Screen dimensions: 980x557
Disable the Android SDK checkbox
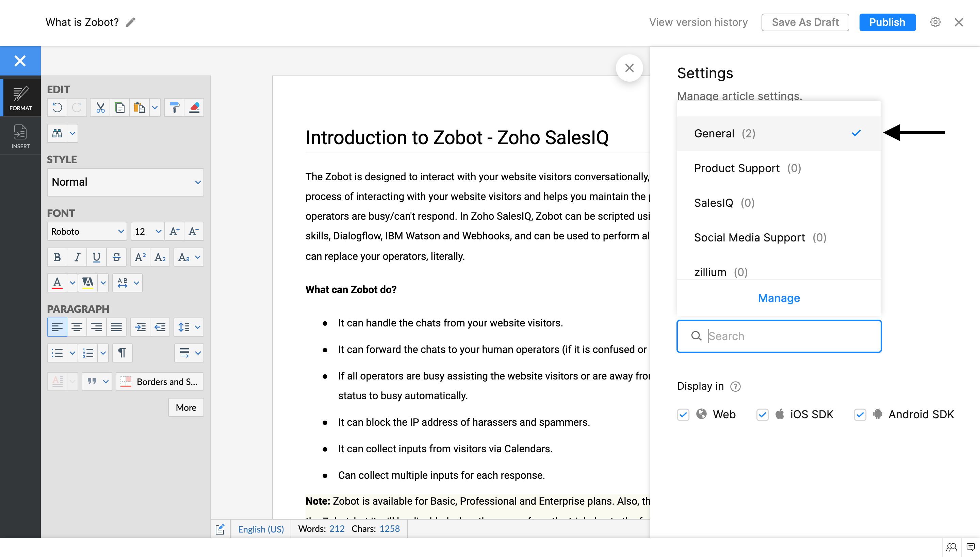click(860, 415)
